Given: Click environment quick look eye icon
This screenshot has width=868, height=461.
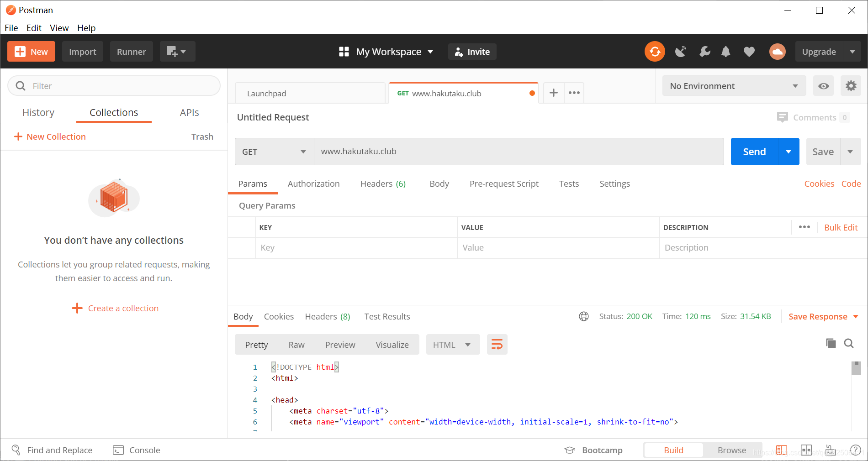Looking at the screenshot, I should tap(823, 86).
